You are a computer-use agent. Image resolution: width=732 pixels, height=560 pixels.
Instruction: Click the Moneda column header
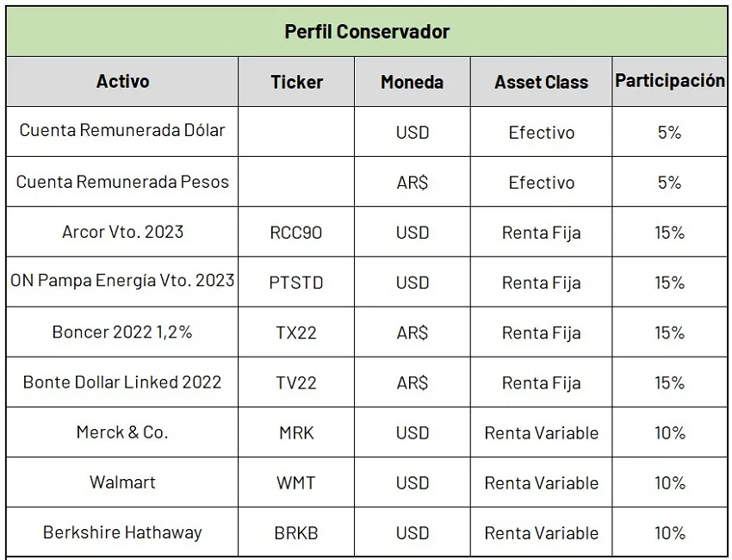[412, 82]
